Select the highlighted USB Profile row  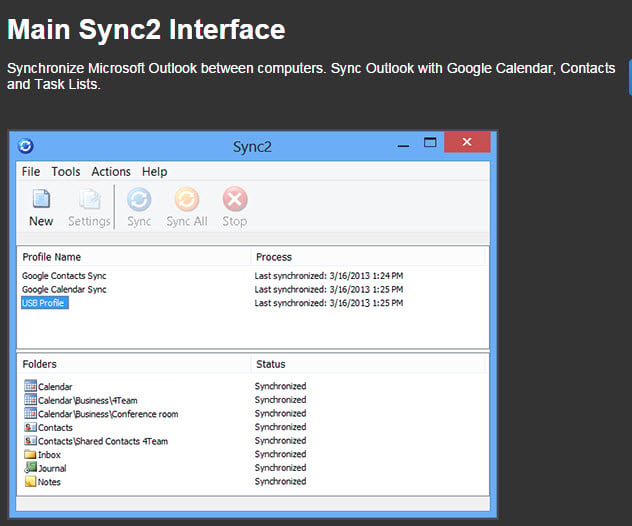(45, 303)
